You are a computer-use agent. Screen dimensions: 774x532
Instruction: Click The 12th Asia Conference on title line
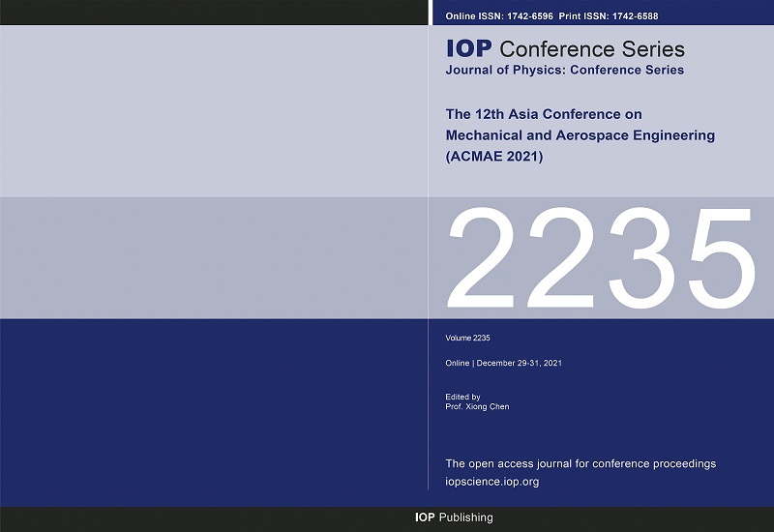coord(544,114)
